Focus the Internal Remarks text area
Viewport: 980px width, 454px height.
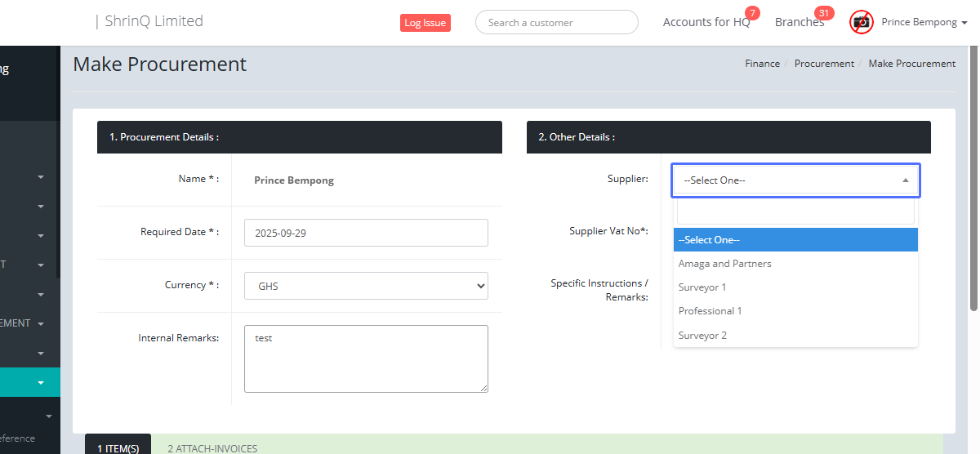coord(366,358)
